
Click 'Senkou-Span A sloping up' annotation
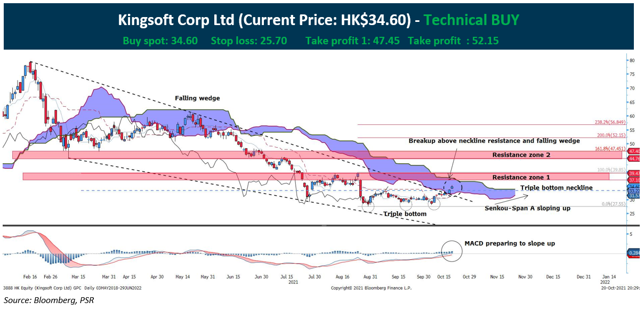click(x=527, y=208)
